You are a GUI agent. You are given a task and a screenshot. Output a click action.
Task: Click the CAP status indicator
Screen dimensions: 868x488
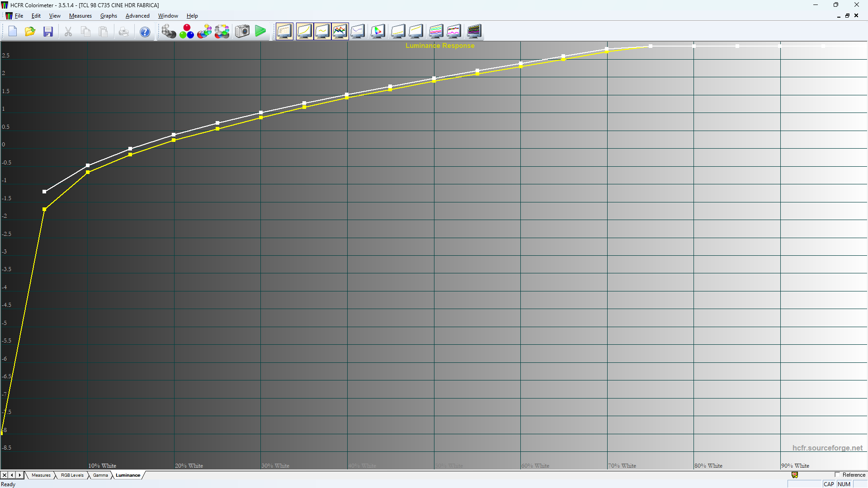829,484
